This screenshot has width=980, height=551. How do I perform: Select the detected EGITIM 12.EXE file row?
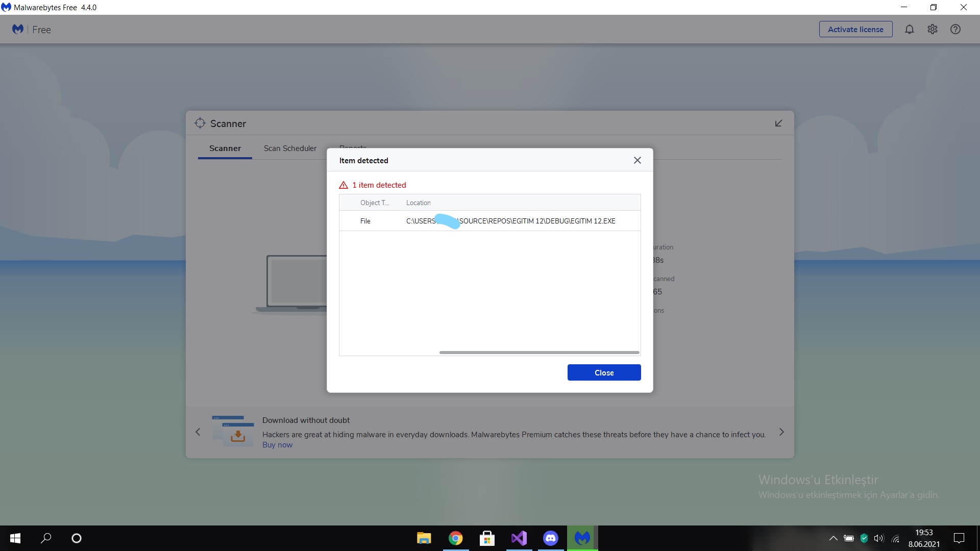click(510, 221)
